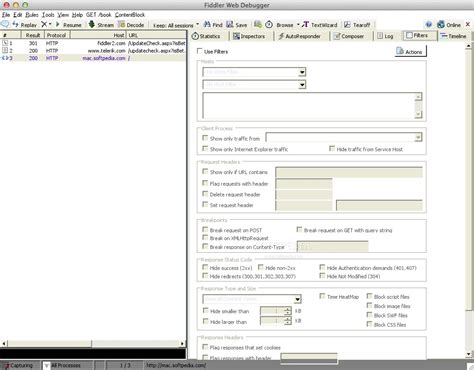Switch to the Inspectors tab
474x370 pixels.
[249, 36]
